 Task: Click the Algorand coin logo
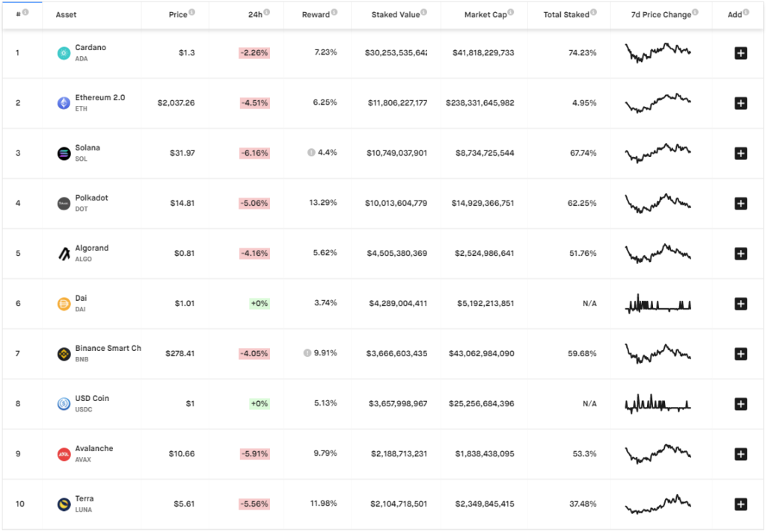click(x=64, y=254)
